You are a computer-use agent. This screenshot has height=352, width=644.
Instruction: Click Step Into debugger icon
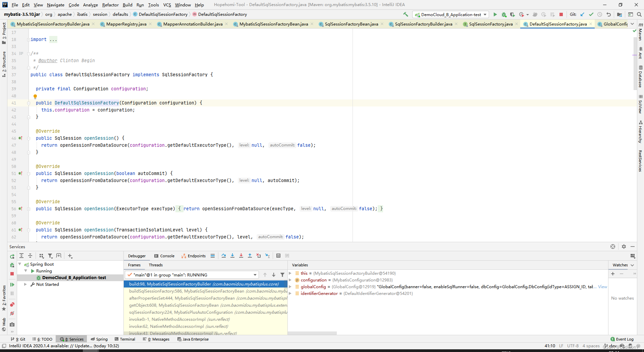click(232, 256)
